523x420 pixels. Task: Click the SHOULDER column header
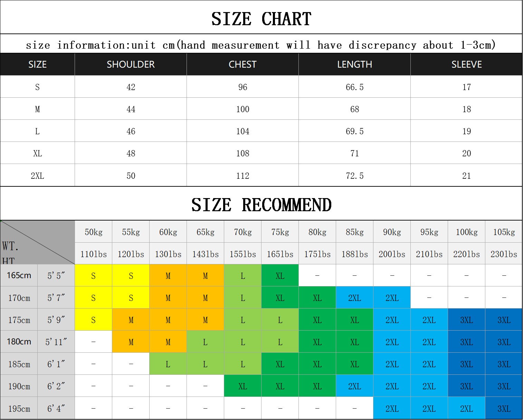point(131,65)
